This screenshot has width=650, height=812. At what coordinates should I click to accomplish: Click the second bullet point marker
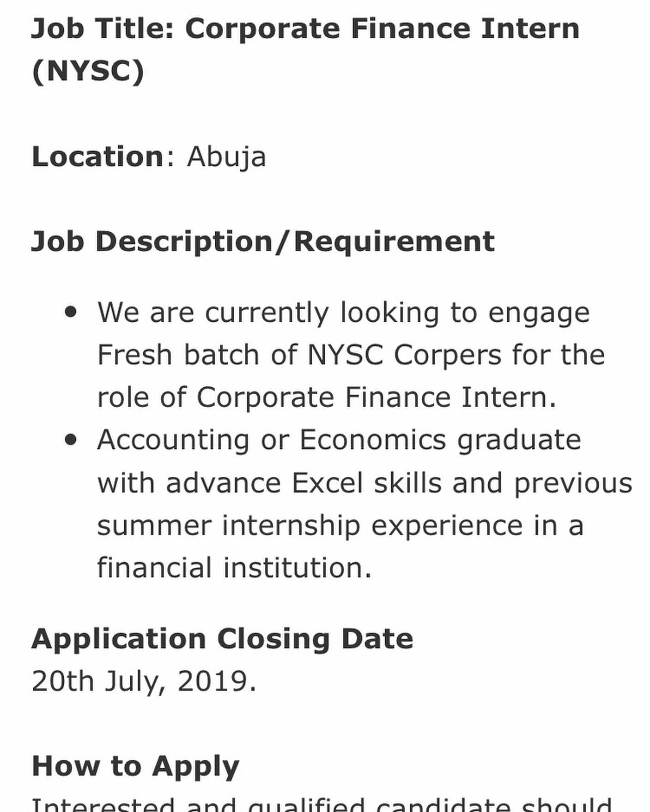point(71,440)
